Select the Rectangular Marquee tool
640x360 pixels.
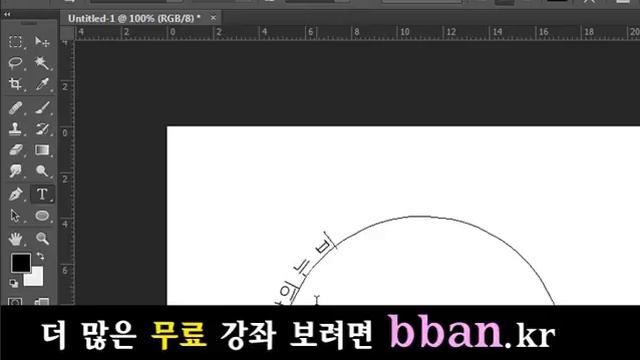[x=16, y=41]
